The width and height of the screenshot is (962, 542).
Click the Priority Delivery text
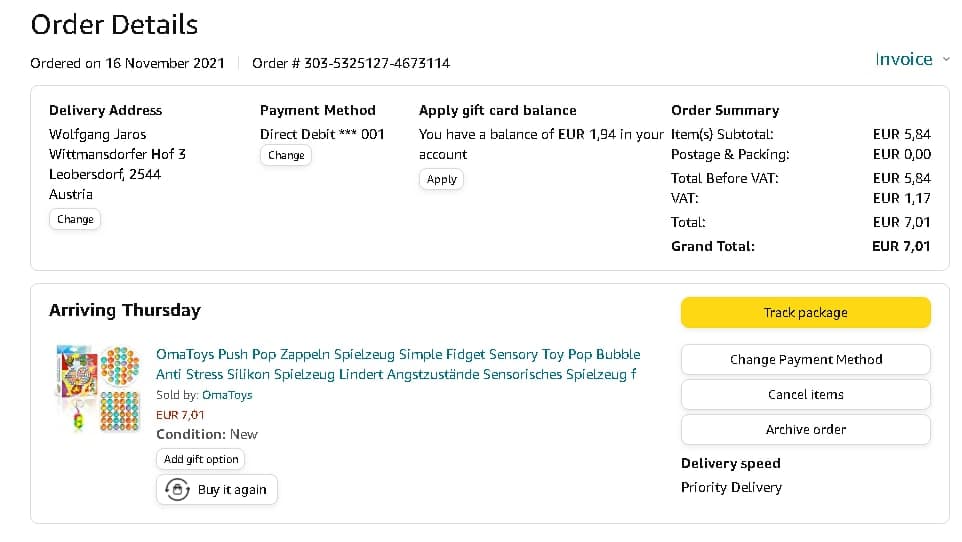coord(731,487)
